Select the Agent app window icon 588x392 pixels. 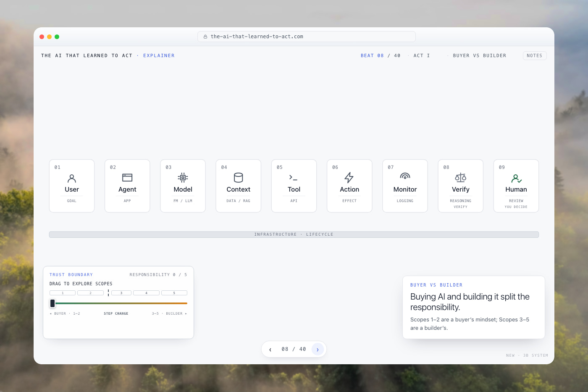(127, 178)
